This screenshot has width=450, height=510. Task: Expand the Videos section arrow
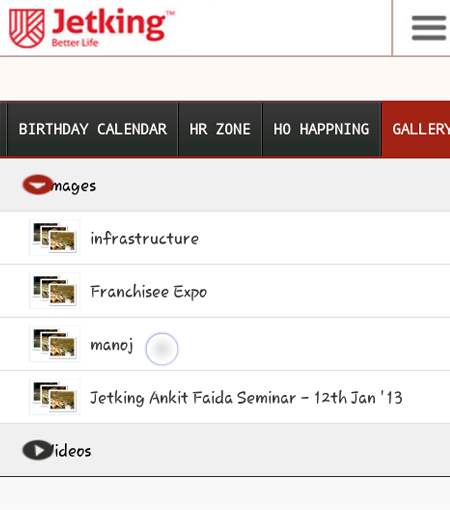[38, 450]
